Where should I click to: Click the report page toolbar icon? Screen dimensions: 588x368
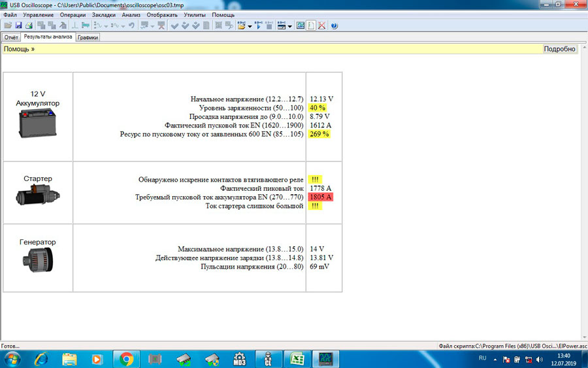pos(311,25)
